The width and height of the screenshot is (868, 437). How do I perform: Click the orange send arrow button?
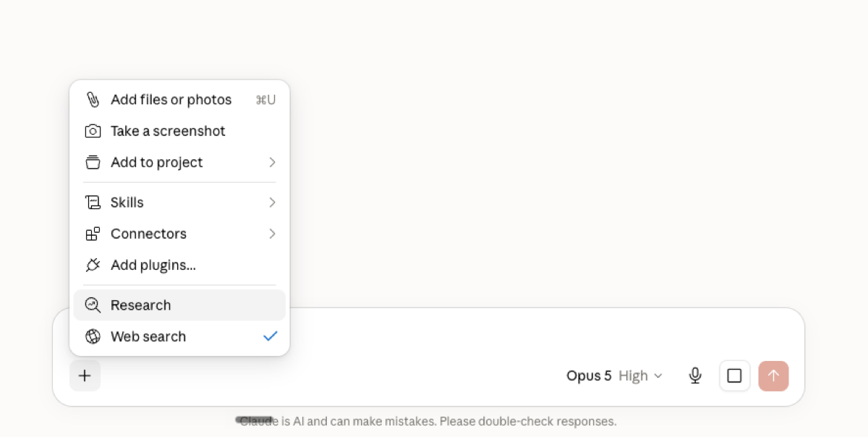click(x=773, y=376)
